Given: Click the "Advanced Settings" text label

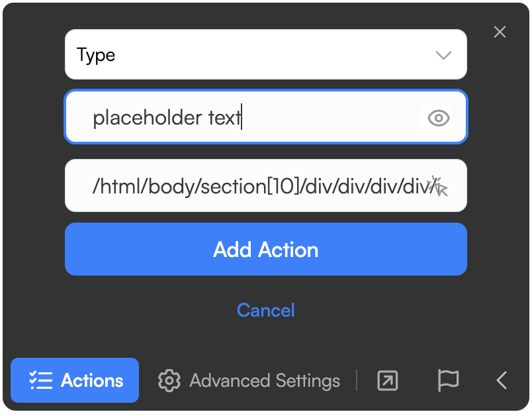Looking at the screenshot, I should 265,381.
